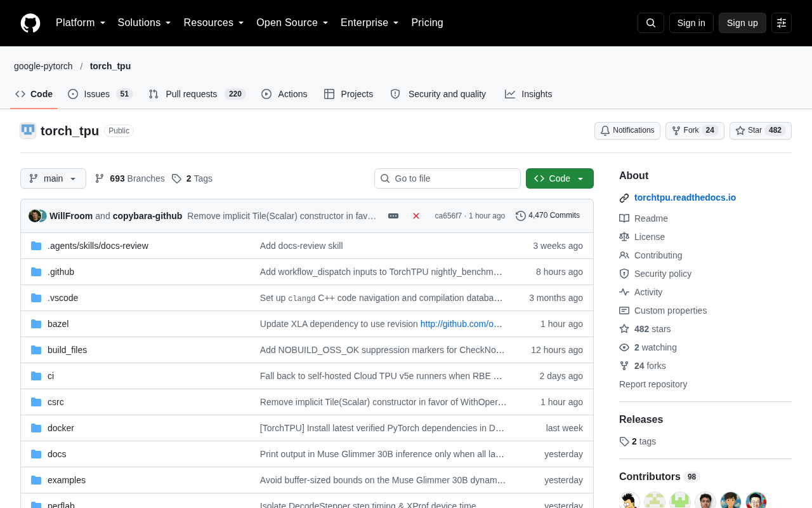Open the Pull requests tab

pos(197,94)
